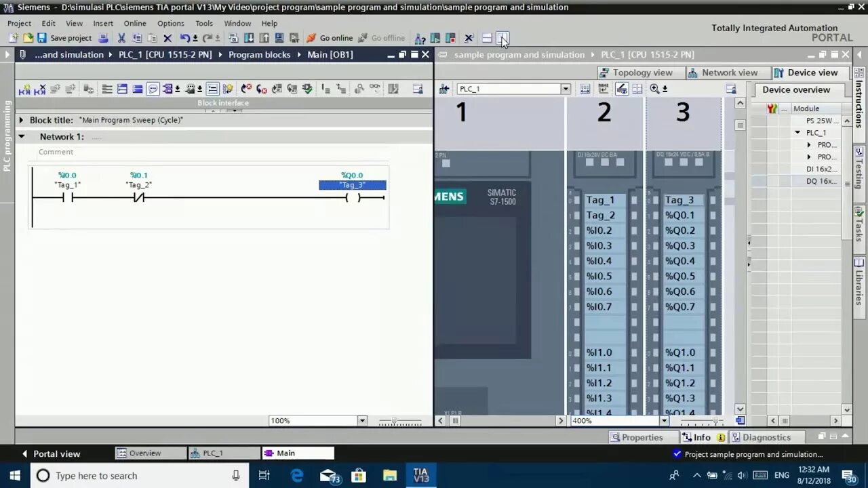Screen dimensions: 868x488
Task: Click Go offline button
Action: pyautogui.click(x=381, y=39)
